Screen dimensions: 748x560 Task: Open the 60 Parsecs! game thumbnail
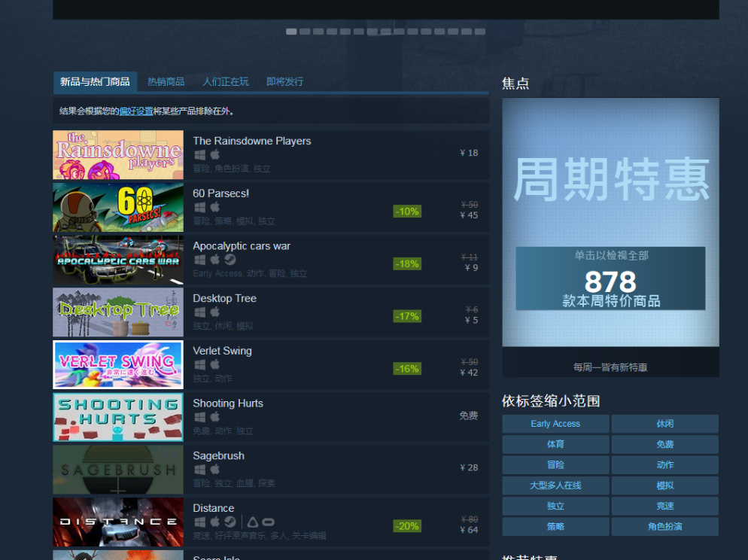click(x=118, y=208)
